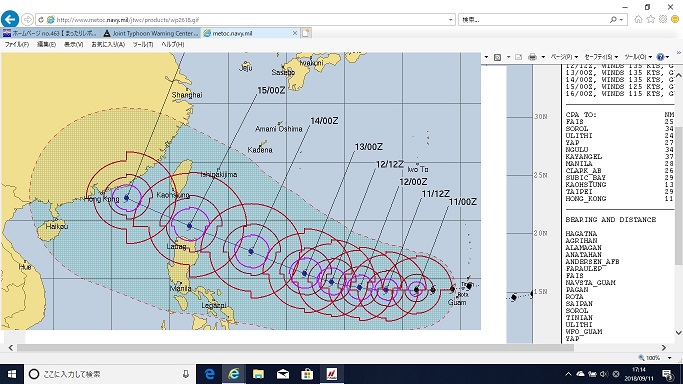Screen dimensions: 683x384
Task: Open the お気に入り(A) menu
Action: coord(108,44)
